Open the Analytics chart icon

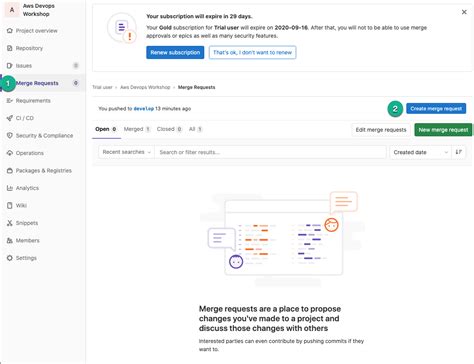point(10,188)
